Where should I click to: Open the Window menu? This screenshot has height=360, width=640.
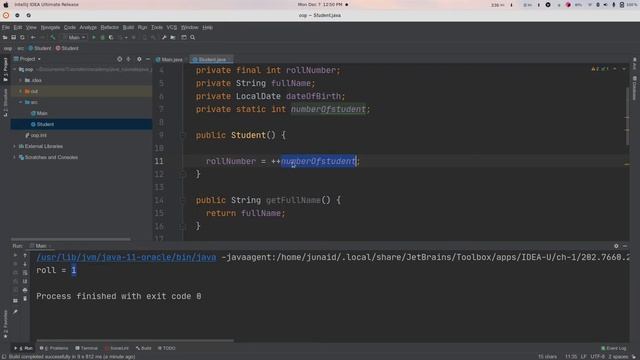pos(189,27)
